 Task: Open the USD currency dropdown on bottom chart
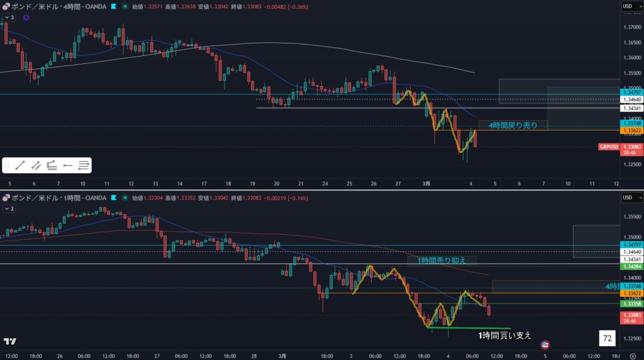coord(629,197)
